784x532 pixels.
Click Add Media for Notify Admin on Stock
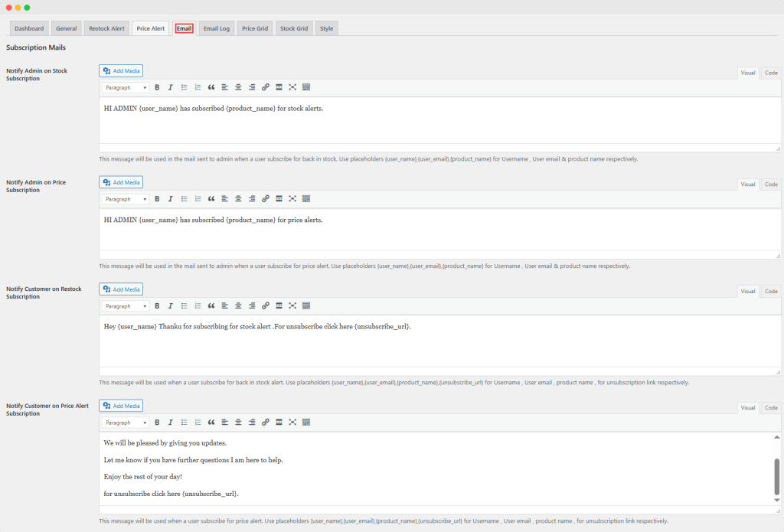pyautogui.click(x=121, y=71)
